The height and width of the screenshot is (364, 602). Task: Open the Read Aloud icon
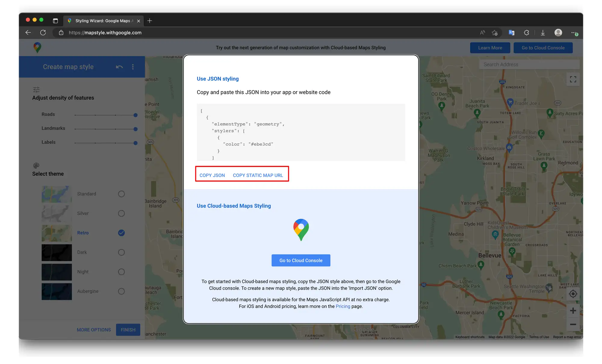tap(483, 32)
